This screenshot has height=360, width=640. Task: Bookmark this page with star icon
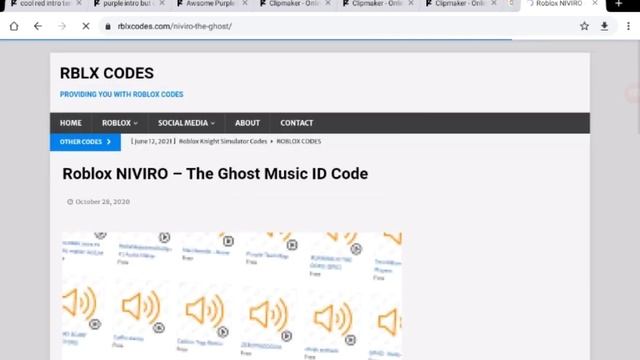pos(584,26)
